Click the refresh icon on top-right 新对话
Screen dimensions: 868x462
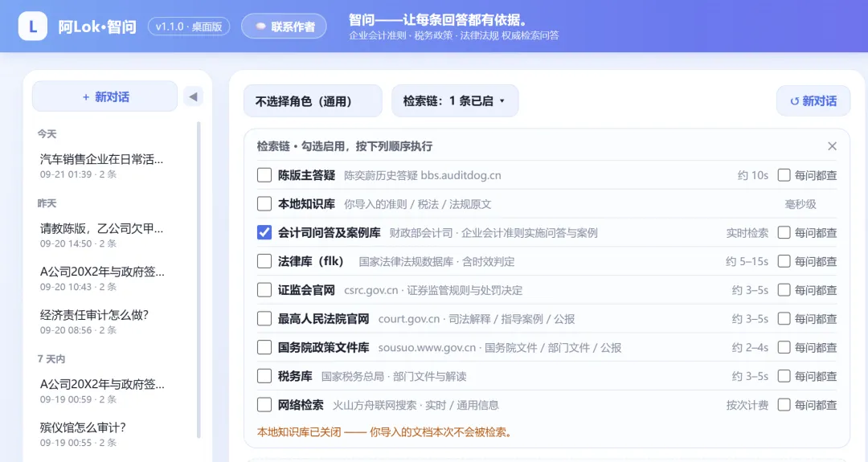[x=794, y=101]
